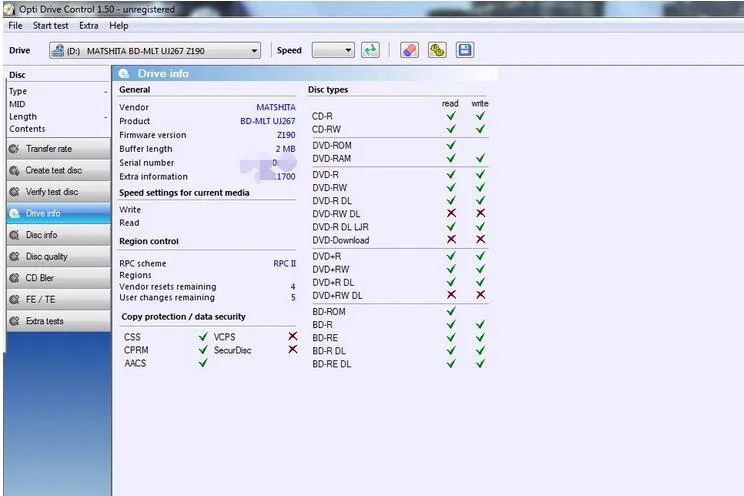Click the disc icon beside Transfer rate
The height and width of the screenshot is (496, 744).
click(x=14, y=149)
